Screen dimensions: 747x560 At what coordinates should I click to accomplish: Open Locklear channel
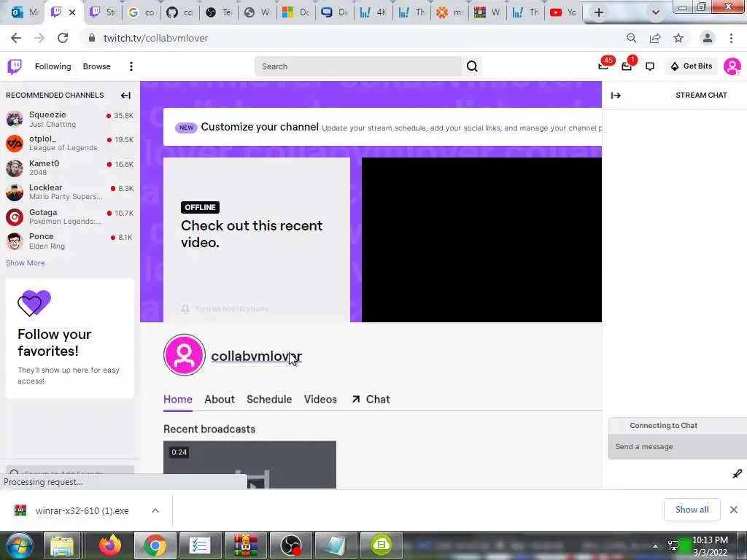[69, 192]
